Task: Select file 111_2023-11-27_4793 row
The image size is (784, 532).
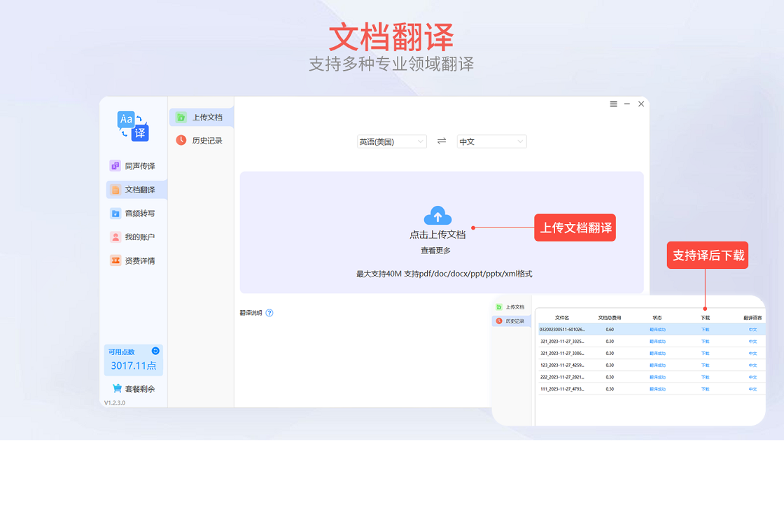Action: coord(652,389)
